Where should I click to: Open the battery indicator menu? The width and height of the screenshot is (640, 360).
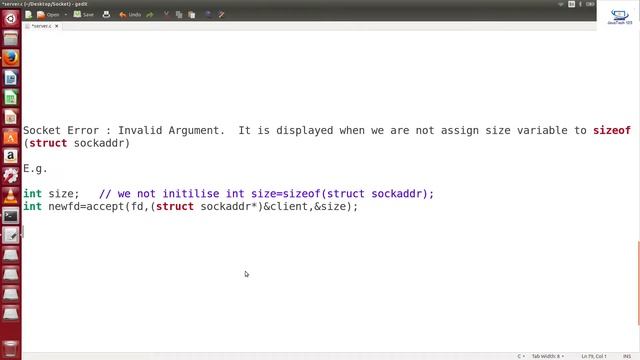pyautogui.click(x=590, y=4)
